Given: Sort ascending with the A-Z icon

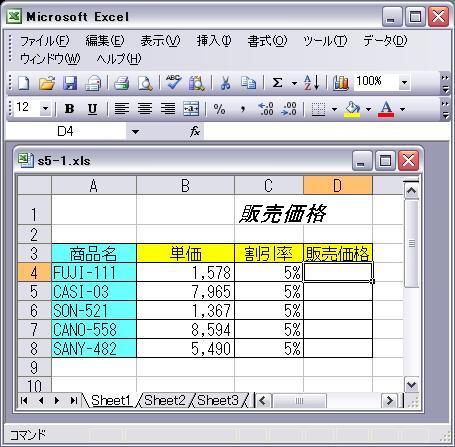Looking at the screenshot, I should pyautogui.click(x=312, y=83).
